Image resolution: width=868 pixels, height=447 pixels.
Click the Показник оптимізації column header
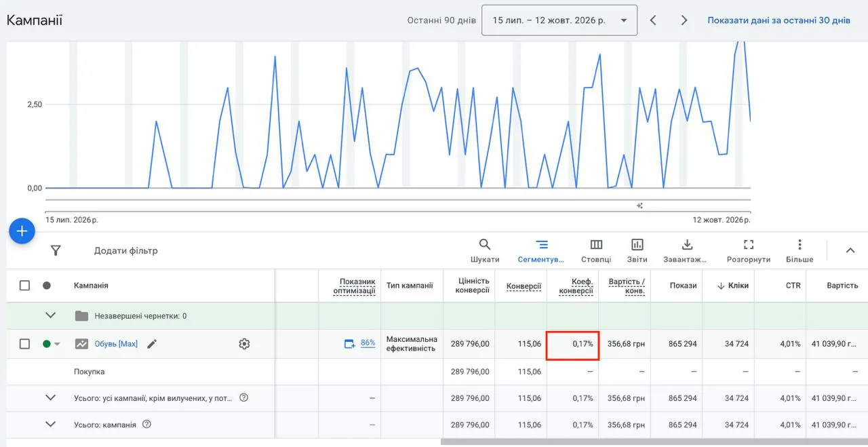[x=355, y=286]
